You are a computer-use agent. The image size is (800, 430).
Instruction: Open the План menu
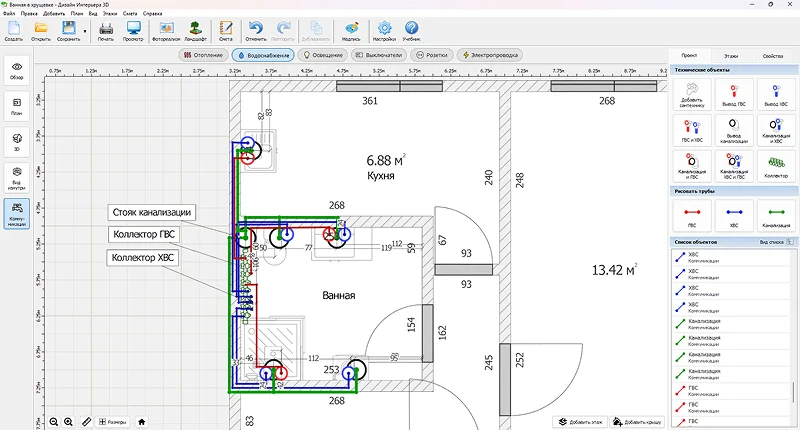click(x=77, y=14)
